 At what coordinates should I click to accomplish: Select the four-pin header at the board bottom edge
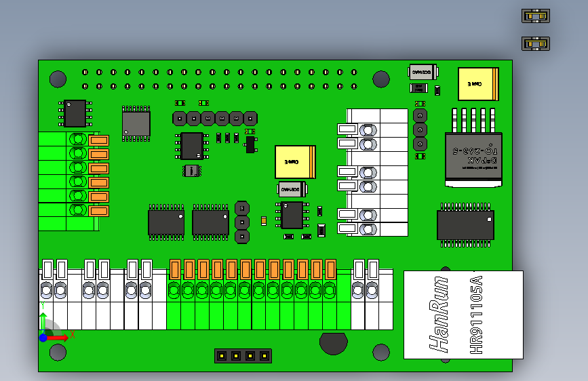click(243, 356)
